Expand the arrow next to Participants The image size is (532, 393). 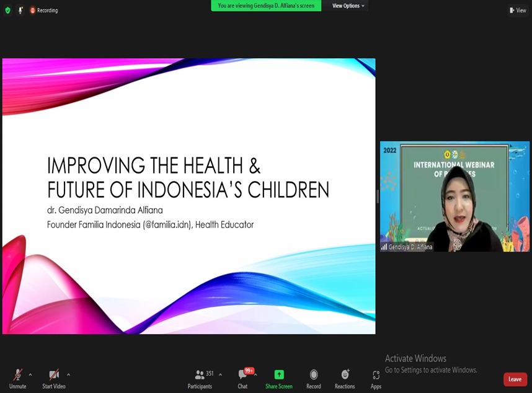[x=220, y=374]
